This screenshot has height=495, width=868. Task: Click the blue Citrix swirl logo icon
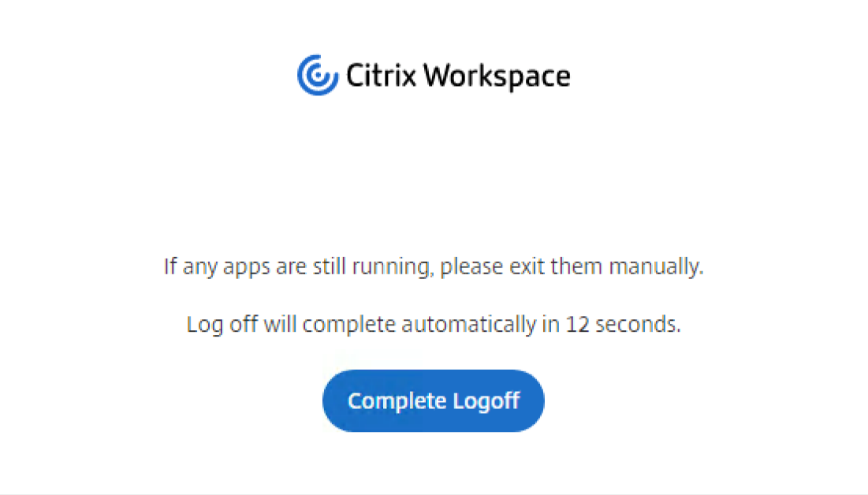tap(318, 76)
